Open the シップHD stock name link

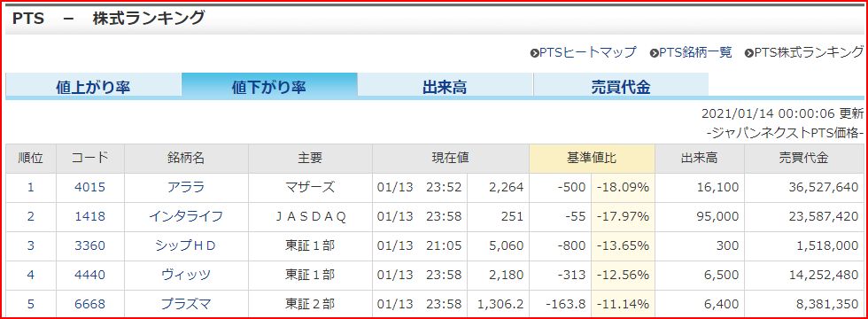coord(186,246)
